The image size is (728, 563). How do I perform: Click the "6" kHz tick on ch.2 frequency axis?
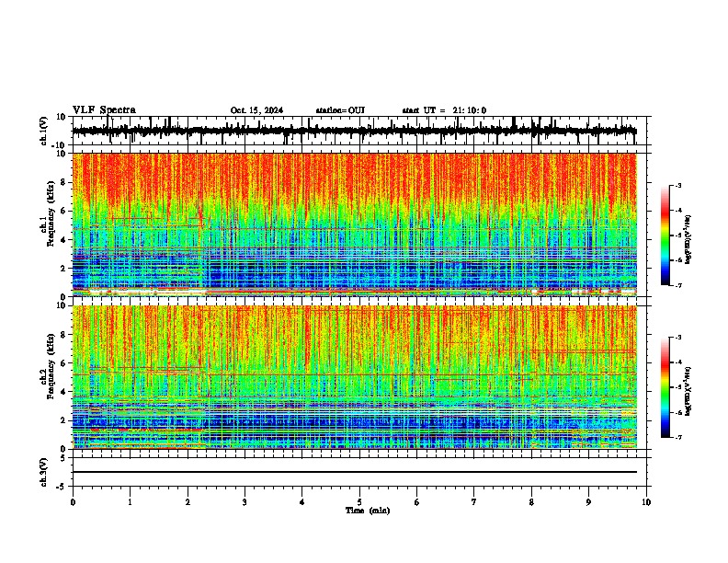[63, 363]
